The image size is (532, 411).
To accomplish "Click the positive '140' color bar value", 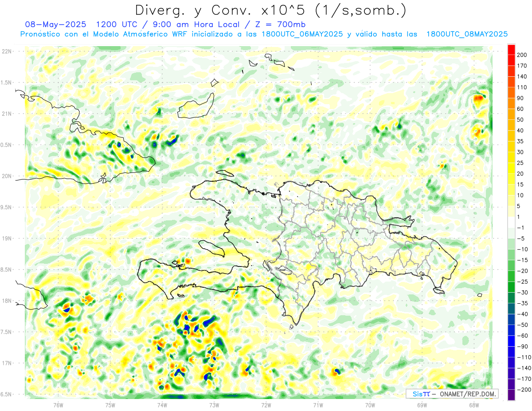I will (522, 77).
